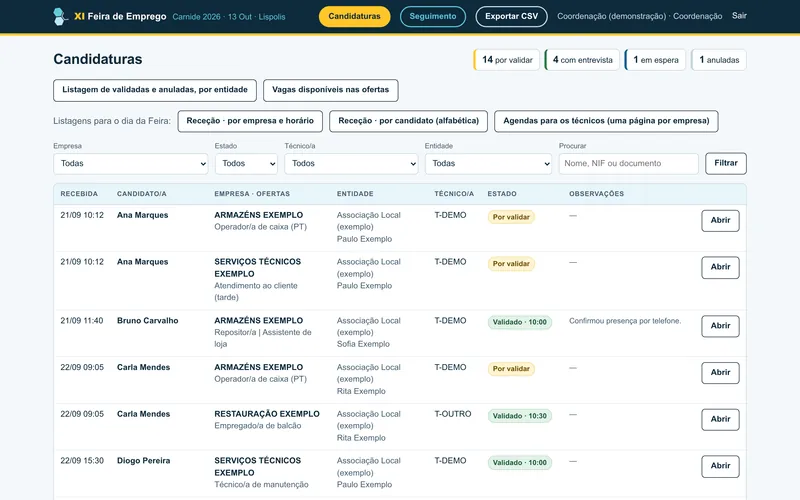The height and width of the screenshot is (500, 800).
Task: Click the EMPRESA · OFERTAS column header
Action: (x=252, y=194)
